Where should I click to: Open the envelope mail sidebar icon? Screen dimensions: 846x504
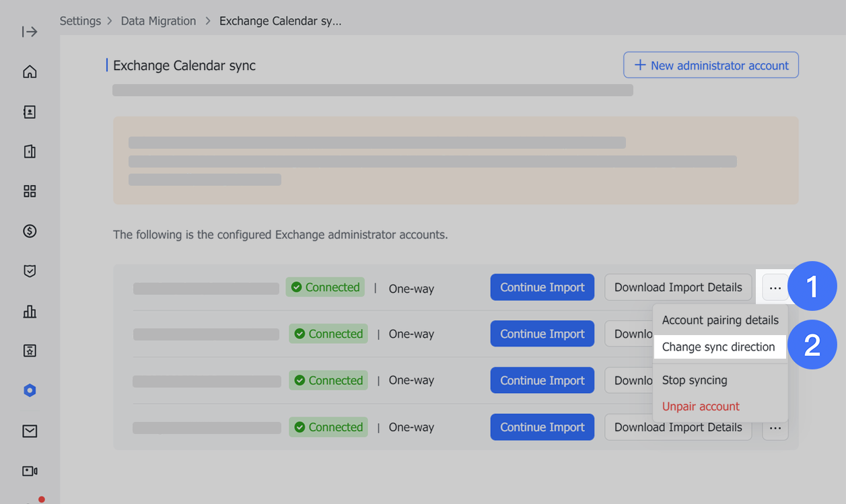click(x=30, y=431)
